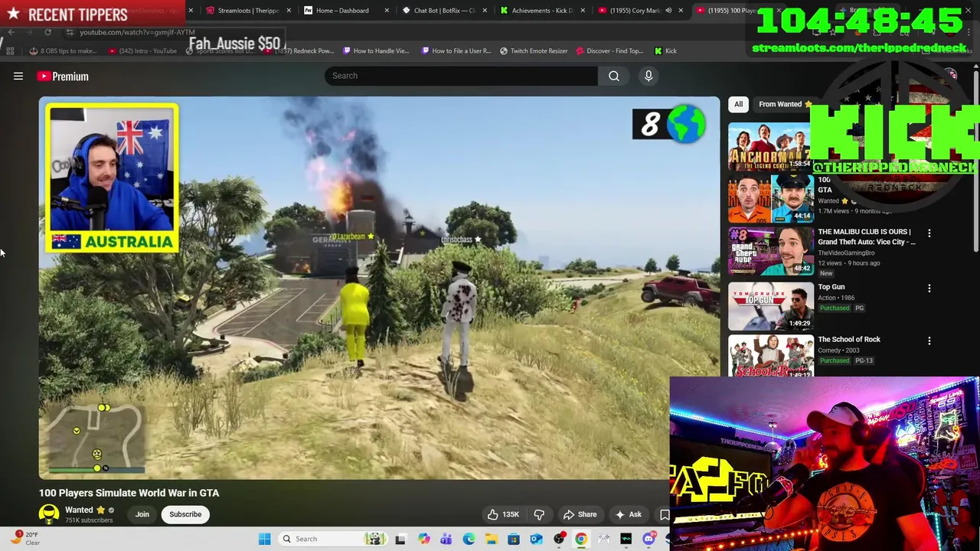This screenshot has width=980, height=551.
Task: Click the search magnifier button
Action: point(613,76)
